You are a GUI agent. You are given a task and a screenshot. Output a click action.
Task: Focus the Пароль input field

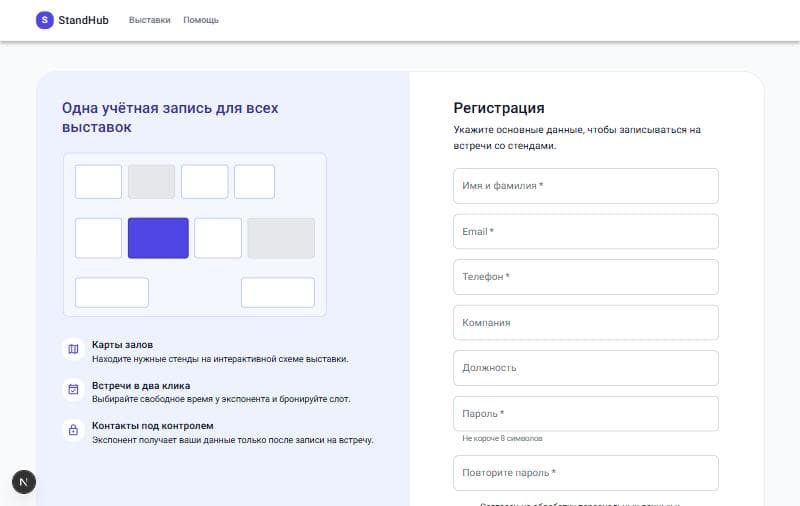586,414
